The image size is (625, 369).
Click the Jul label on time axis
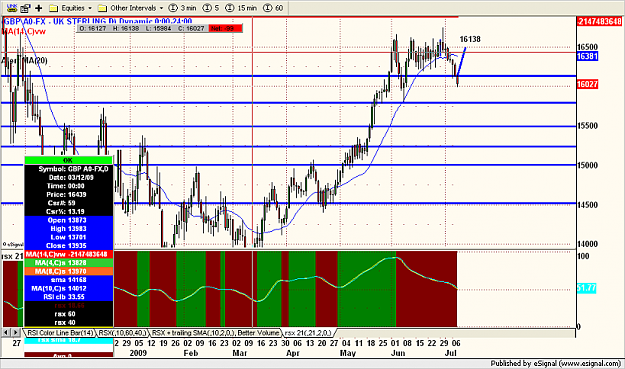pos(450,353)
